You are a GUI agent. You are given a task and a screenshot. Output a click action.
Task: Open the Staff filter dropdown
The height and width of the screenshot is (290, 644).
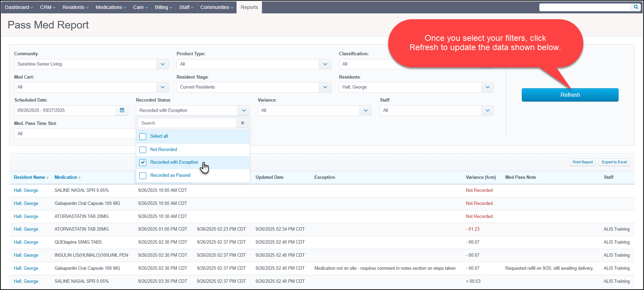(436, 111)
